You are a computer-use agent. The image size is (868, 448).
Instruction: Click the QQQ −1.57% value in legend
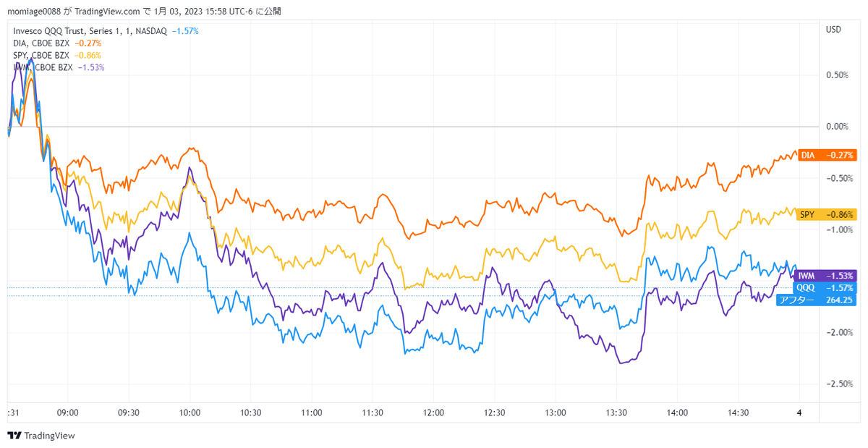(x=184, y=31)
